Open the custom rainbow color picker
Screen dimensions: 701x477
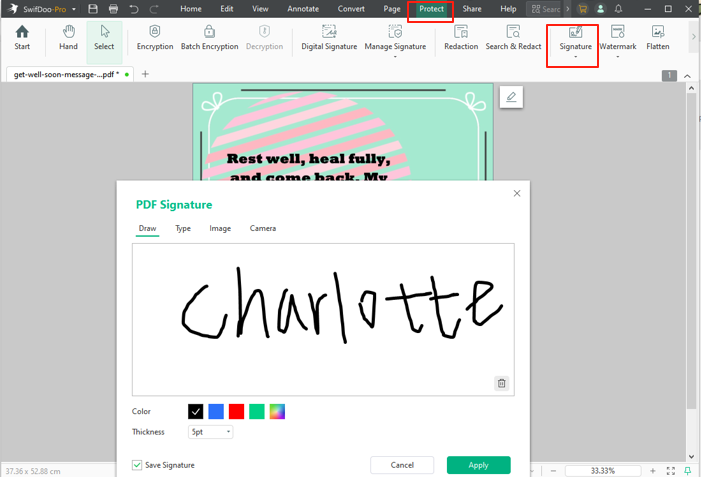[277, 411]
